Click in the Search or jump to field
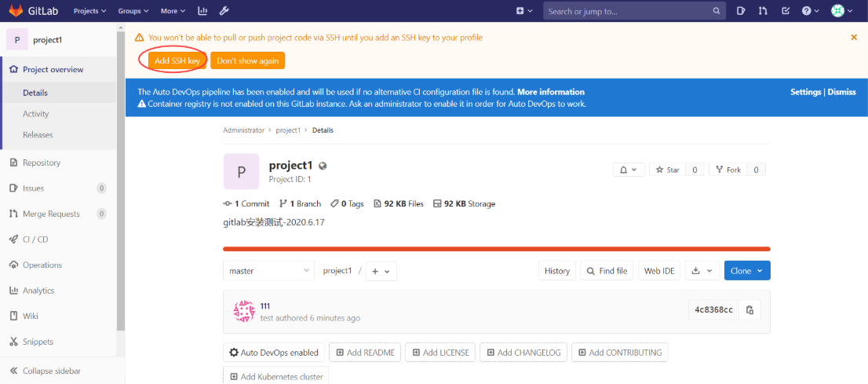The height and width of the screenshot is (384, 868). [x=634, y=11]
